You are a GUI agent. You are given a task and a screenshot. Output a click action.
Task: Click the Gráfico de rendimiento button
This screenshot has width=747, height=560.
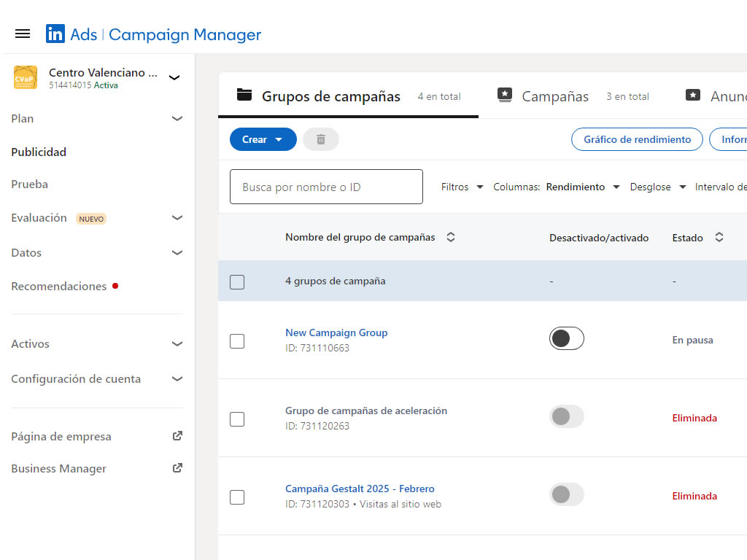(636, 139)
